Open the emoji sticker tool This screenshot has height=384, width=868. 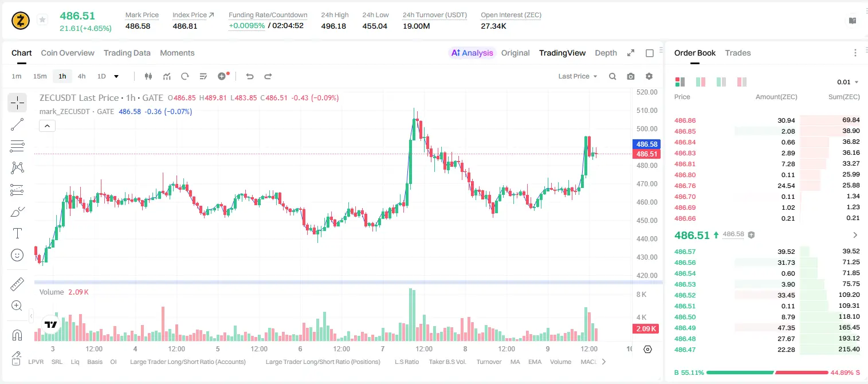pyautogui.click(x=17, y=255)
